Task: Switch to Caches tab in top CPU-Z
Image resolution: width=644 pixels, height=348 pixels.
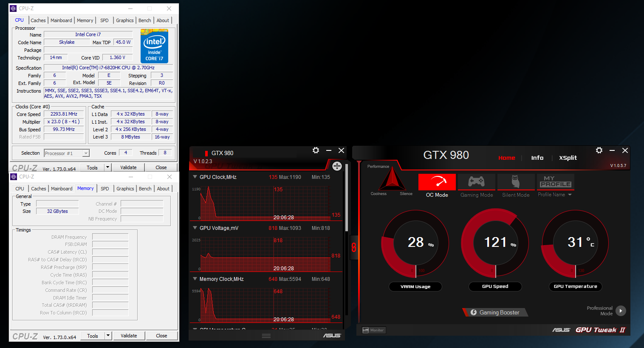Action: (x=38, y=20)
